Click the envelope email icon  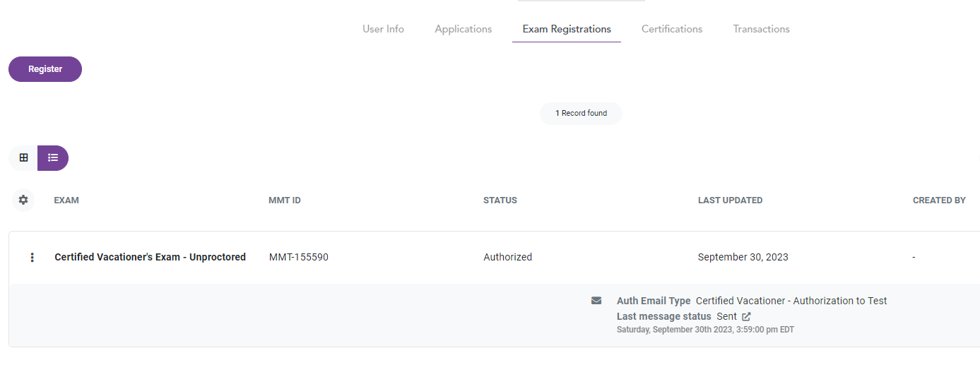coord(596,301)
